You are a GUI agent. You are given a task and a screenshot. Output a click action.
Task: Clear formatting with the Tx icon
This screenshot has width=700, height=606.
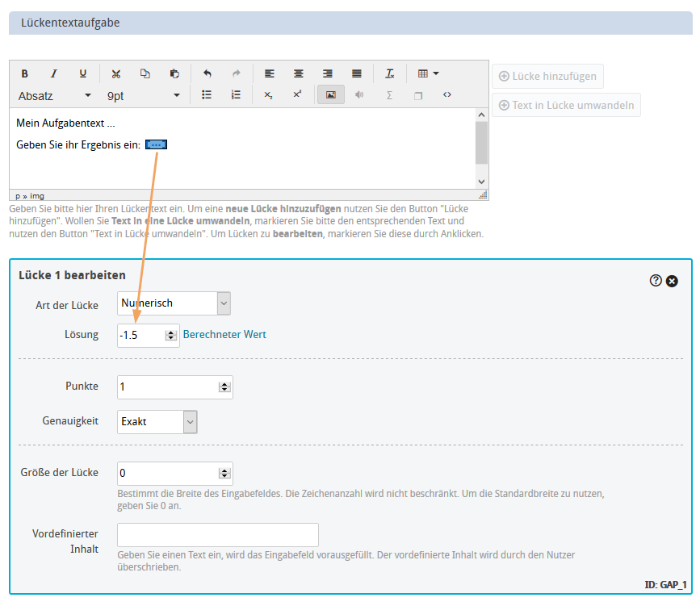coord(389,73)
